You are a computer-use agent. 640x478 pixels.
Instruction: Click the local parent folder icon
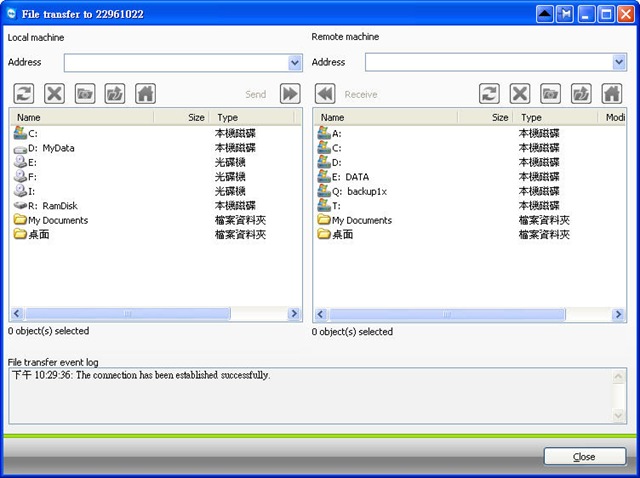pos(115,94)
